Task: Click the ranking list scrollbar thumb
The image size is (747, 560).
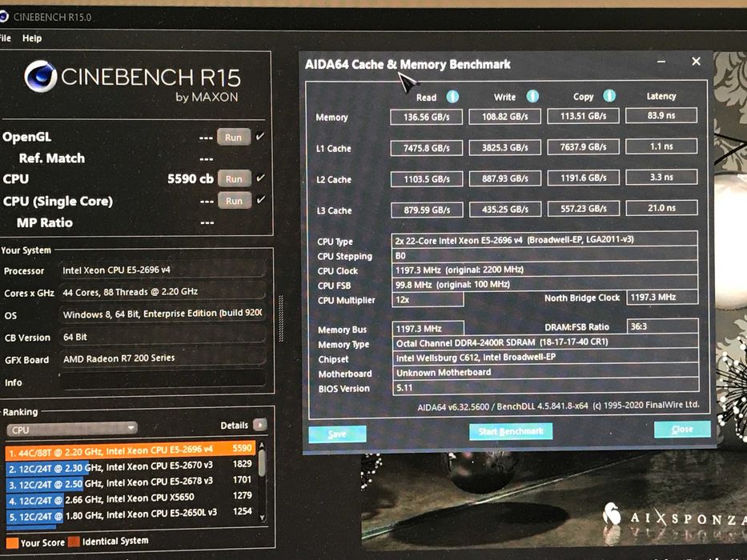Action: pos(262,462)
